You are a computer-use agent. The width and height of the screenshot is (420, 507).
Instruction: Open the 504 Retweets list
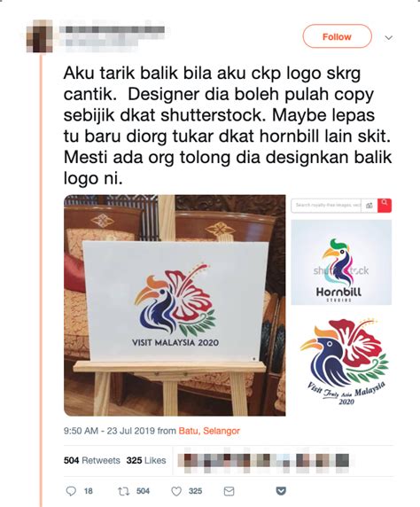pyautogui.click(x=92, y=460)
